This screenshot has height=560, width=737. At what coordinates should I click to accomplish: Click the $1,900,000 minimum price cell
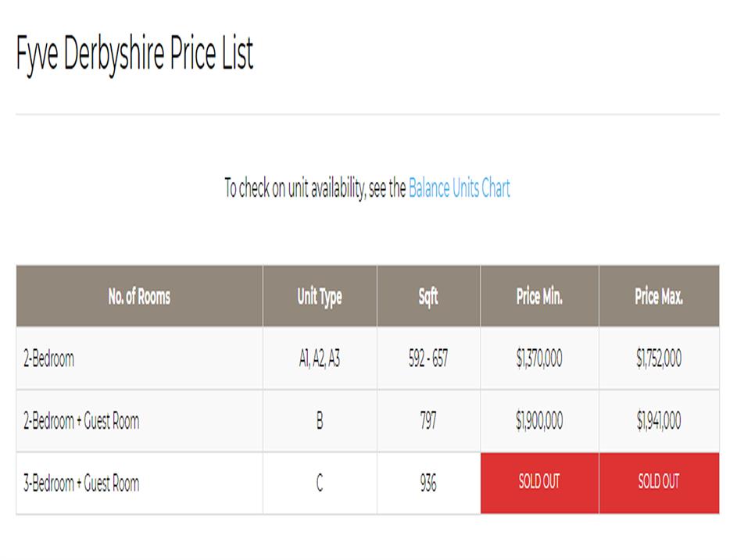539,421
